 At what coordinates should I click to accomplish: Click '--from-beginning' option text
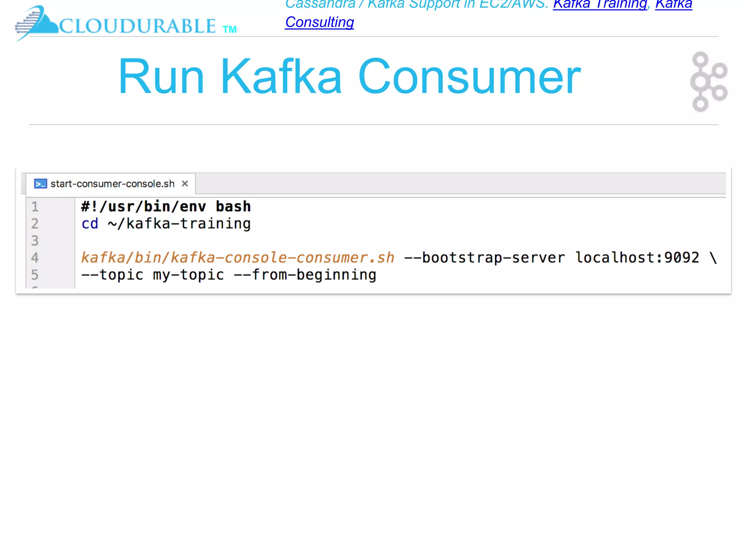coord(305,275)
